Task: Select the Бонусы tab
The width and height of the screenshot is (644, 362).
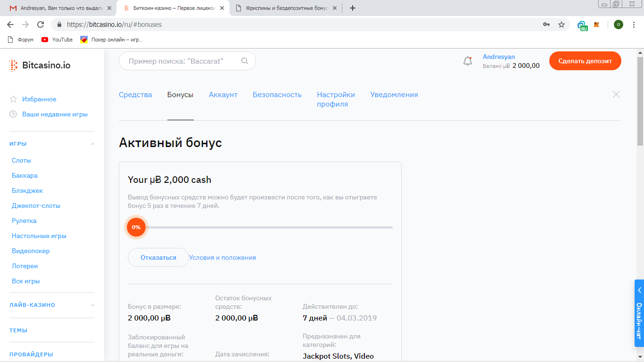Action: (181, 95)
